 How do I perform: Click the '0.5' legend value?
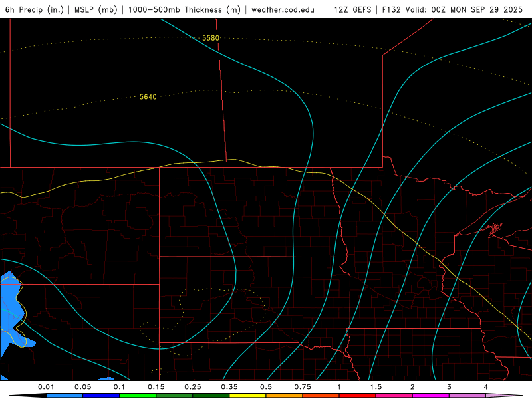tap(266, 387)
